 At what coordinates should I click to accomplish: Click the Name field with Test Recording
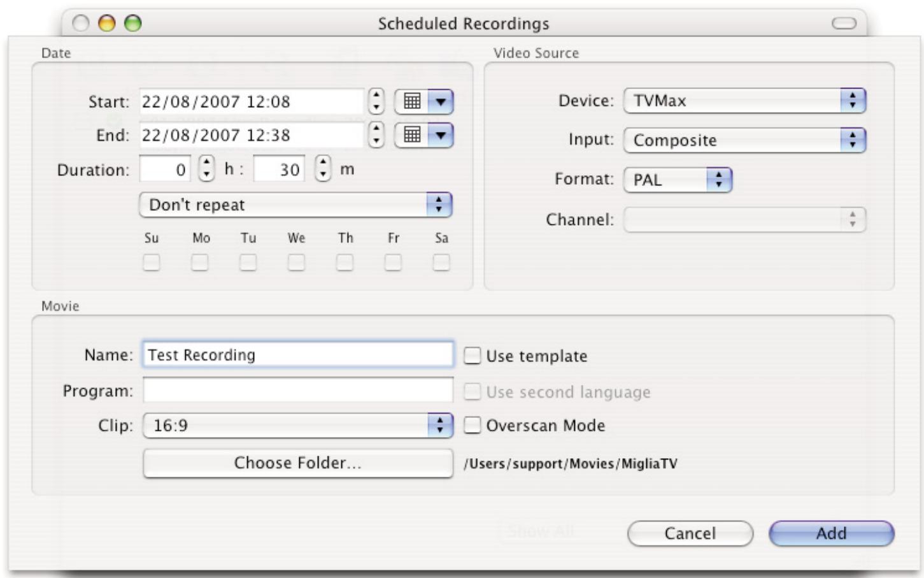(298, 354)
